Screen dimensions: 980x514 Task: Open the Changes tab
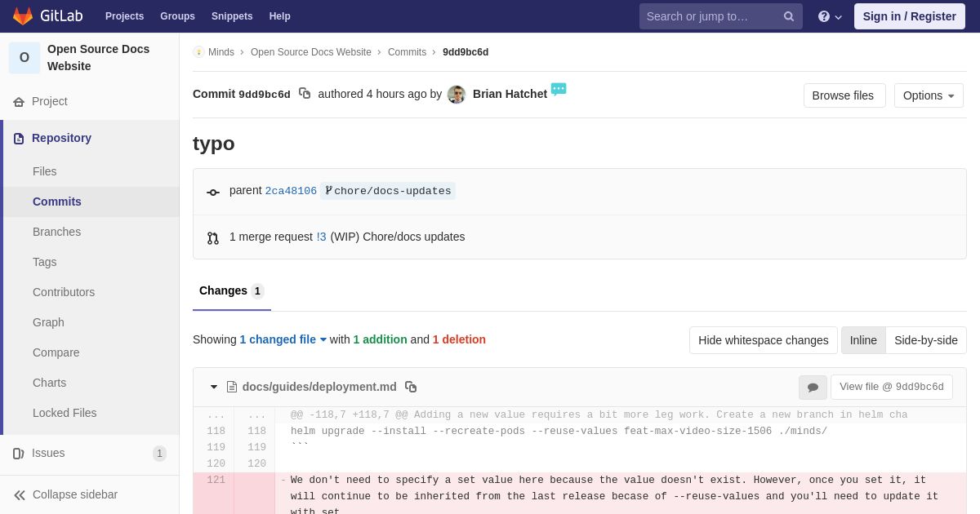(232, 291)
